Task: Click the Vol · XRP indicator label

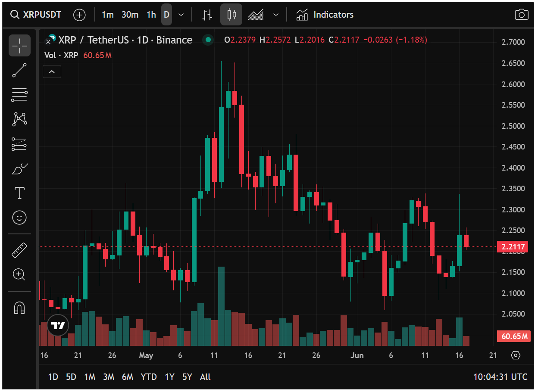Action: tap(61, 55)
